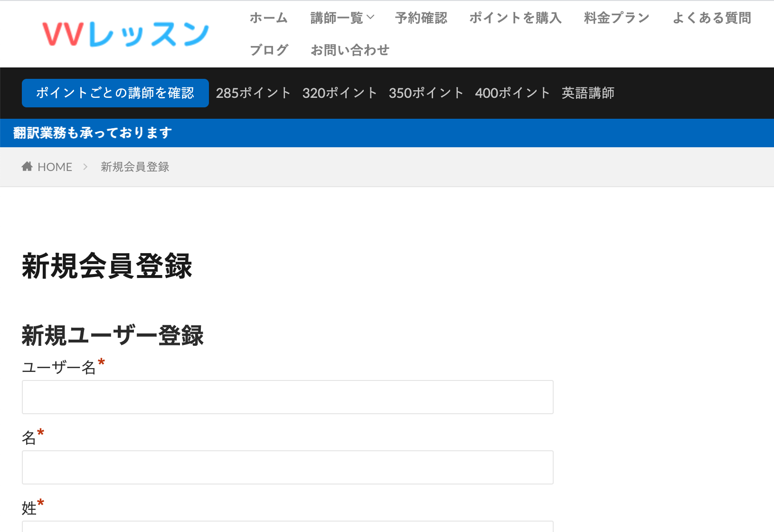Open the ブログ menu item
Viewport: 774px width, 532px height.
[269, 50]
